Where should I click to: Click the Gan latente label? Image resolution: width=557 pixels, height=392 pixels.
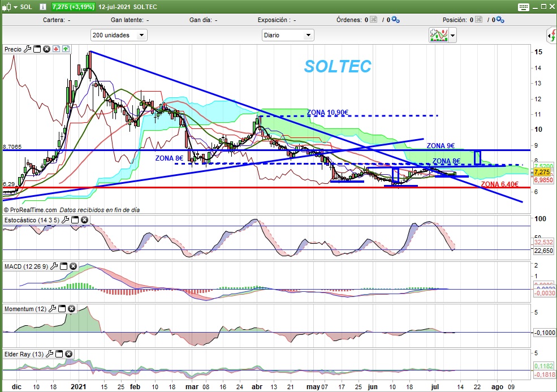[127, 20]
